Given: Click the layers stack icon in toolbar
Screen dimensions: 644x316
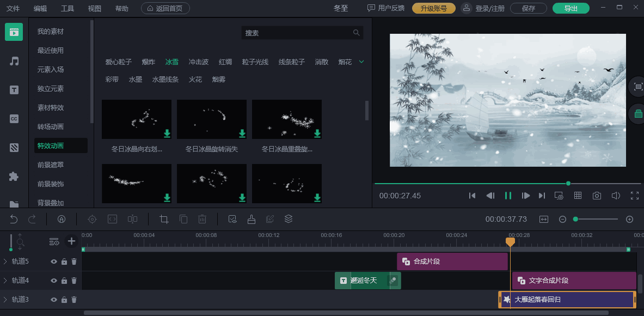Looking at the screenshot, I should click(x=289, y=219).
